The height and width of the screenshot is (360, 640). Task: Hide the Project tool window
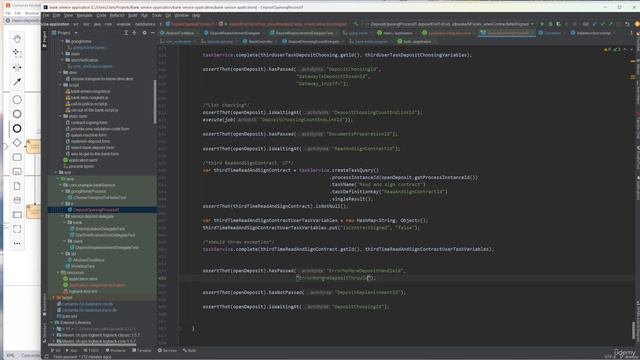tap(153, 33)
